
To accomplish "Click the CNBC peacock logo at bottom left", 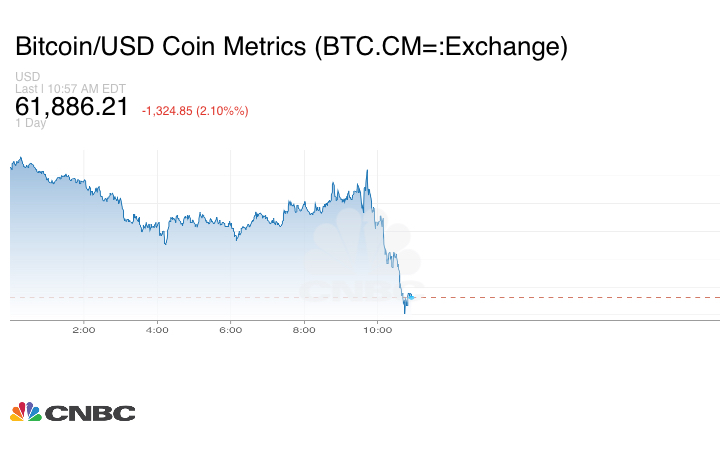I will pyautogui.click(x=25, y=411).
